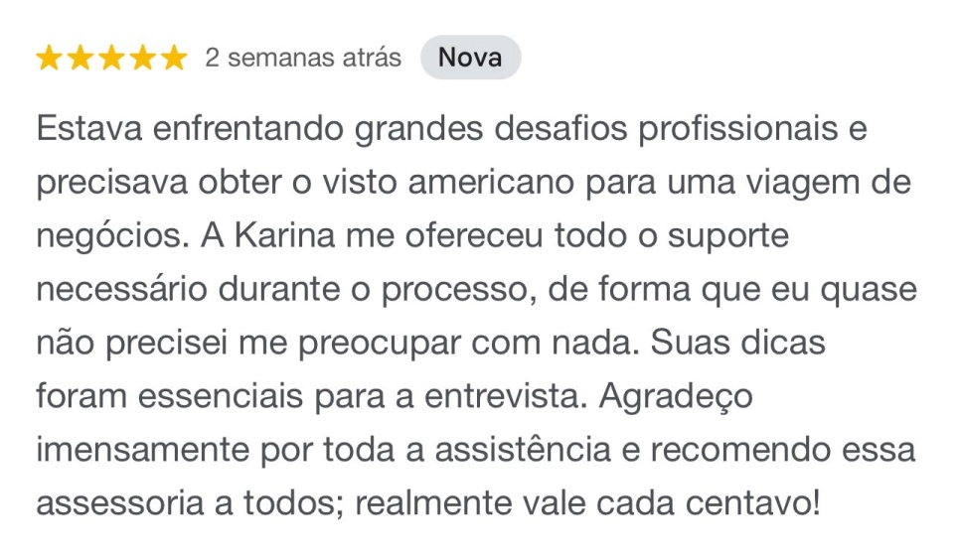Click the word 'entrevista.' in the review

point(506,396)
